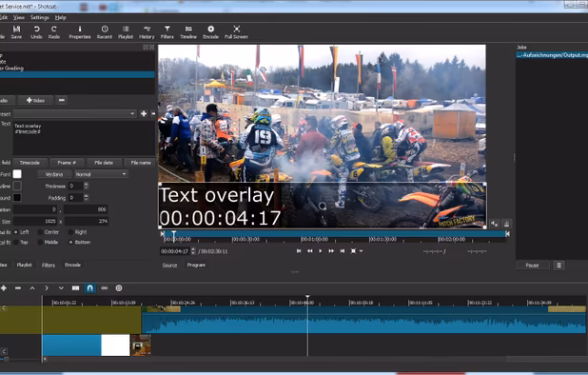Click the ripple icon in timeline toolbar

point(105,288)
